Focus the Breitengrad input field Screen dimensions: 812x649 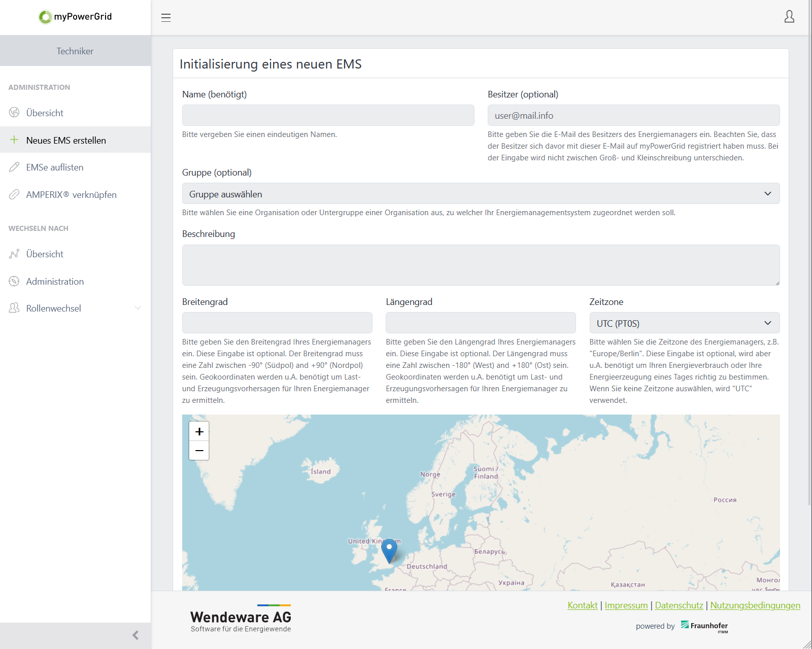(x=277, y=323)
